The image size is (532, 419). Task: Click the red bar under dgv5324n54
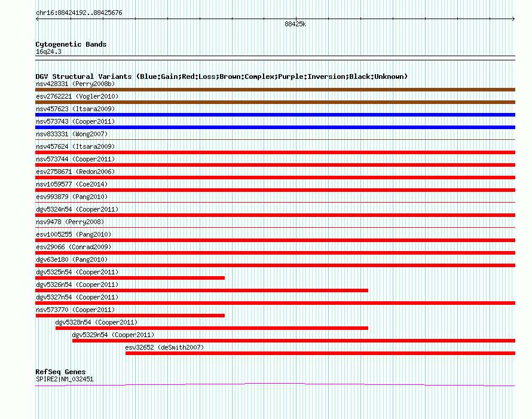275,215
